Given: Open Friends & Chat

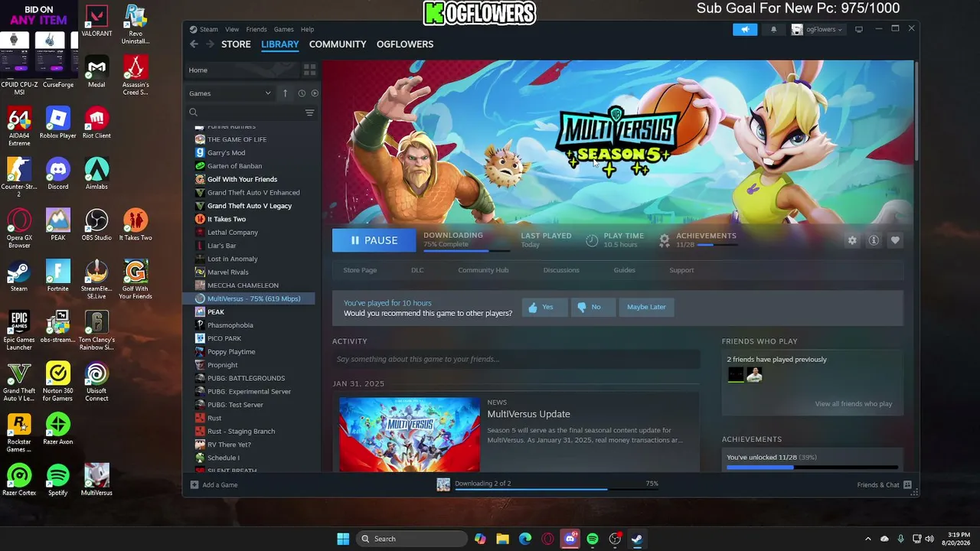Looking at the screenshot, I should click(884, 484).
